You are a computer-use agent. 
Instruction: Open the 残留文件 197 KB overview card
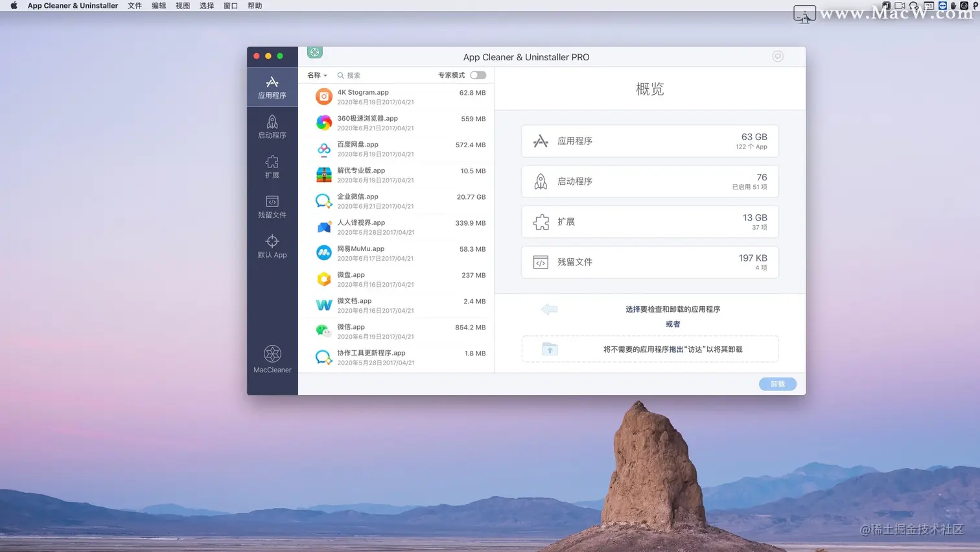point(649,262)
